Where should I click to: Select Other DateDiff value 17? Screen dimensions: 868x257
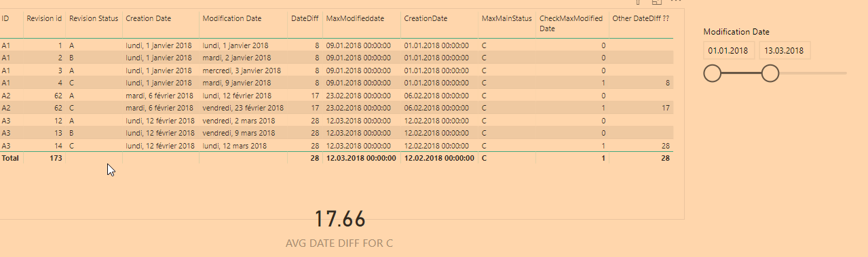[x=666, y=108]
